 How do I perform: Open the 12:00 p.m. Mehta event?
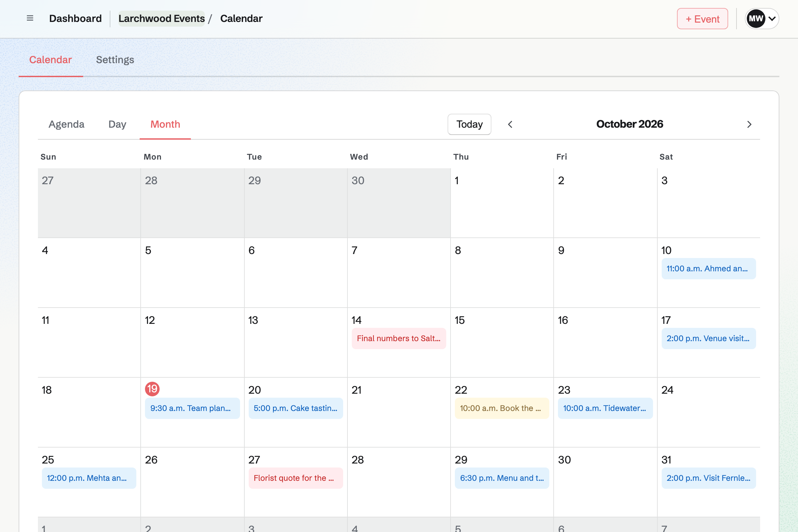click(89, 478)
